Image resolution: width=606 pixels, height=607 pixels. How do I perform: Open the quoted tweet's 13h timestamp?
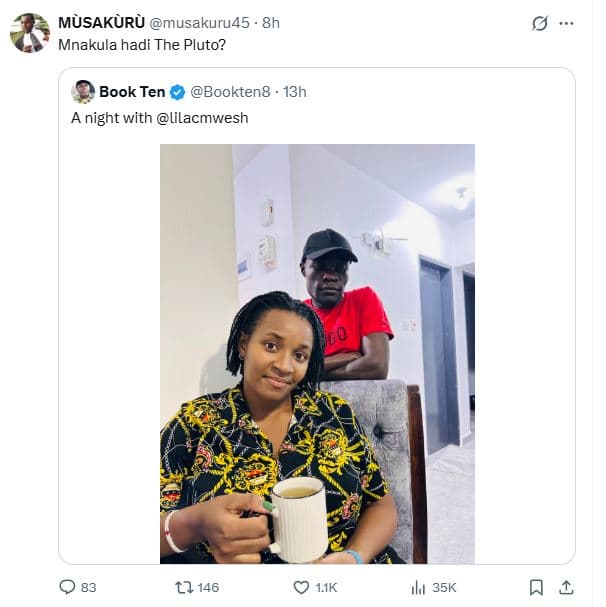(295, 92)
